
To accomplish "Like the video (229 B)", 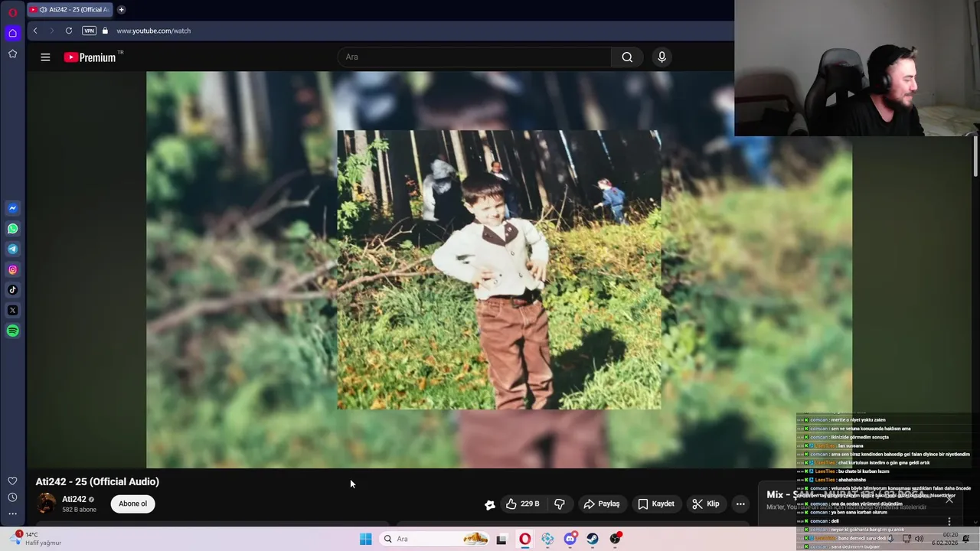I will pos(523,504).
